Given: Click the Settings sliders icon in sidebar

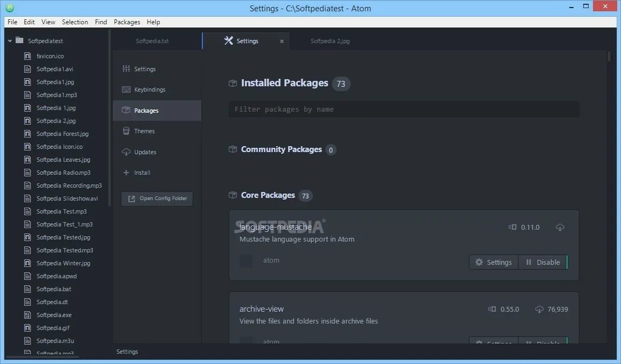Looking at the screenshot, I should [126, 69].
